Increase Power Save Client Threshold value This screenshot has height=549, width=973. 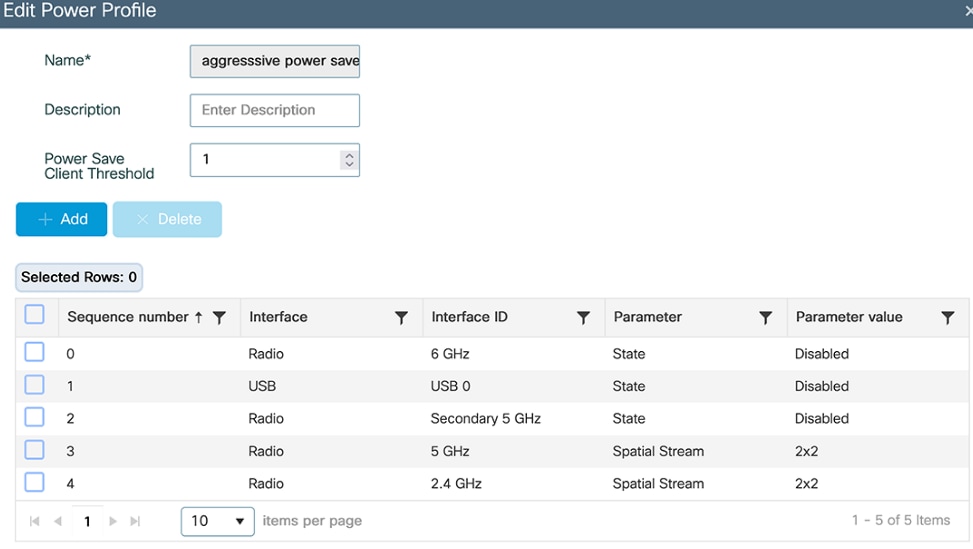click(x=349, y=155)
